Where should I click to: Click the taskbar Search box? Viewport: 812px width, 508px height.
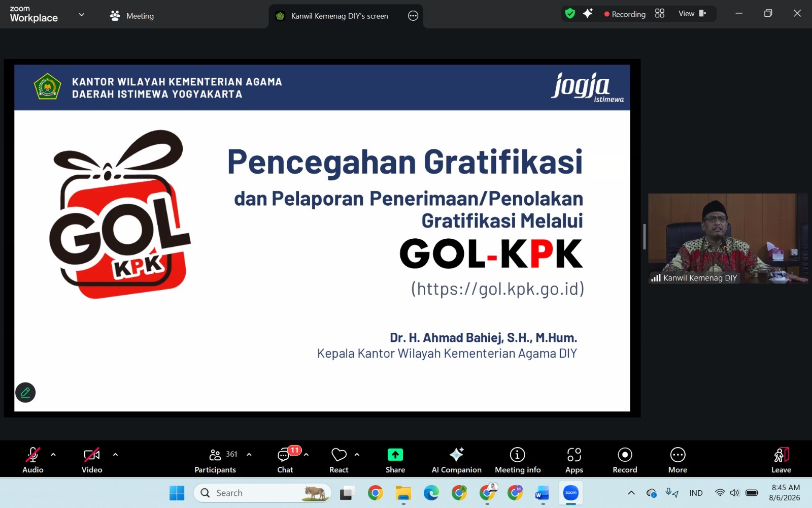(262, 493)
